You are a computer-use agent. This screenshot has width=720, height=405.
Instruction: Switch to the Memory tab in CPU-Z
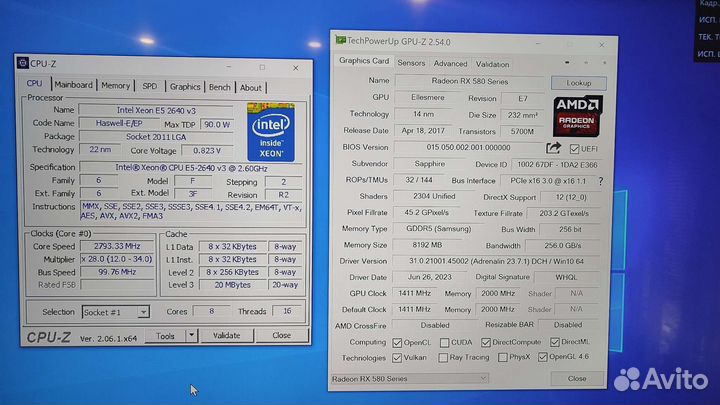click(116, 85)
